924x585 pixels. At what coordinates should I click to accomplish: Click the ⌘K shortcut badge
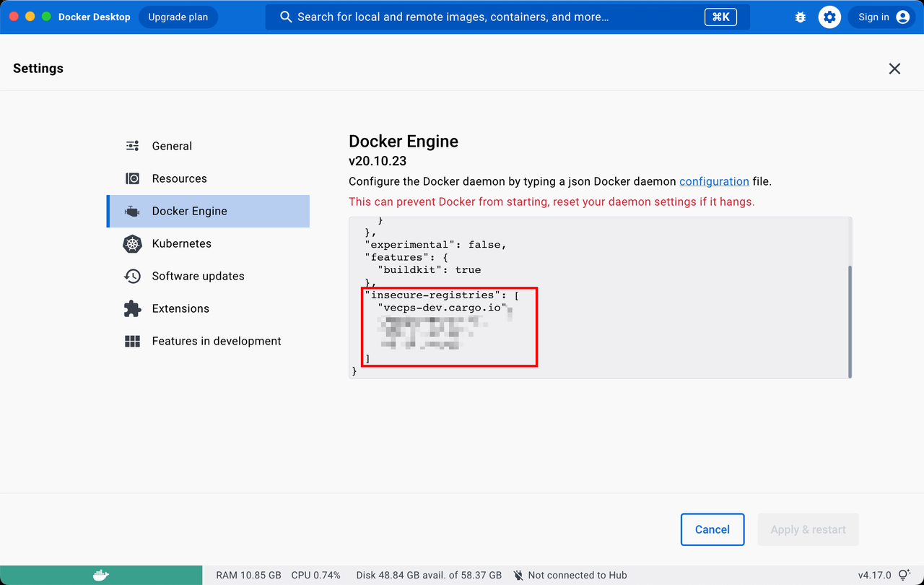pos(720,17)
